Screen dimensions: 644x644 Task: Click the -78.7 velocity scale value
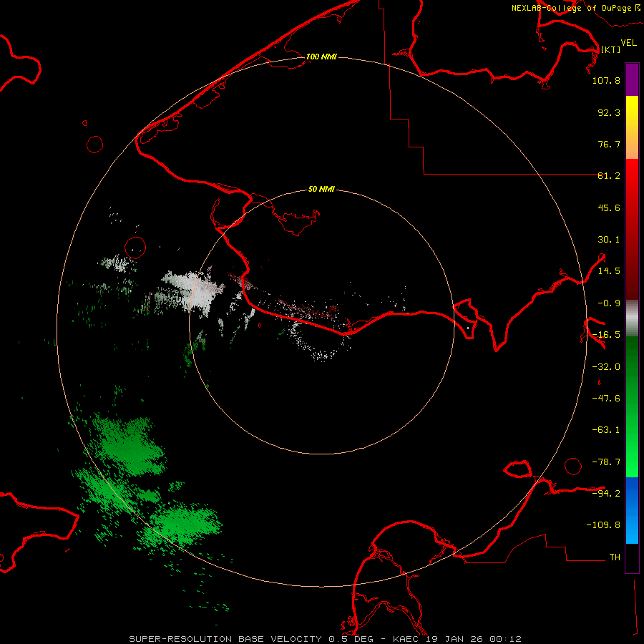pos(606,462)
